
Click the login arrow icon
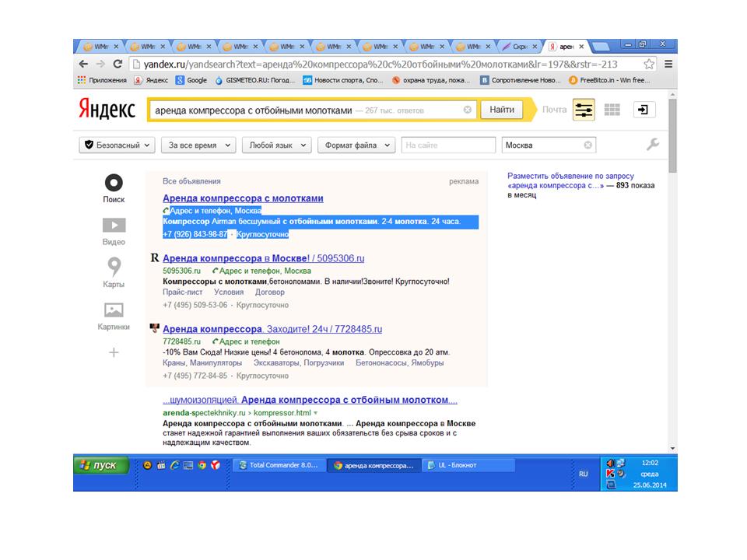644,110
